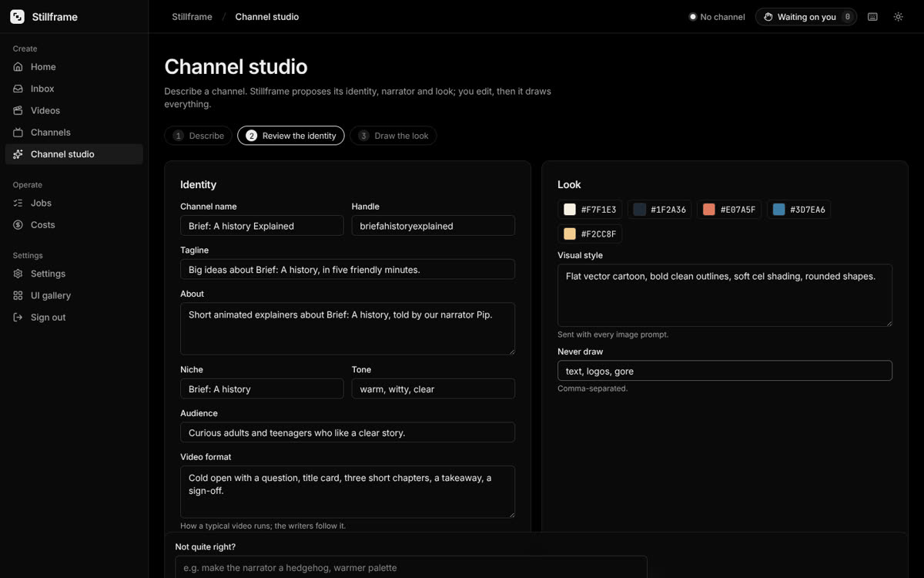Select the #E07A5F color swatch

point(729,210)
